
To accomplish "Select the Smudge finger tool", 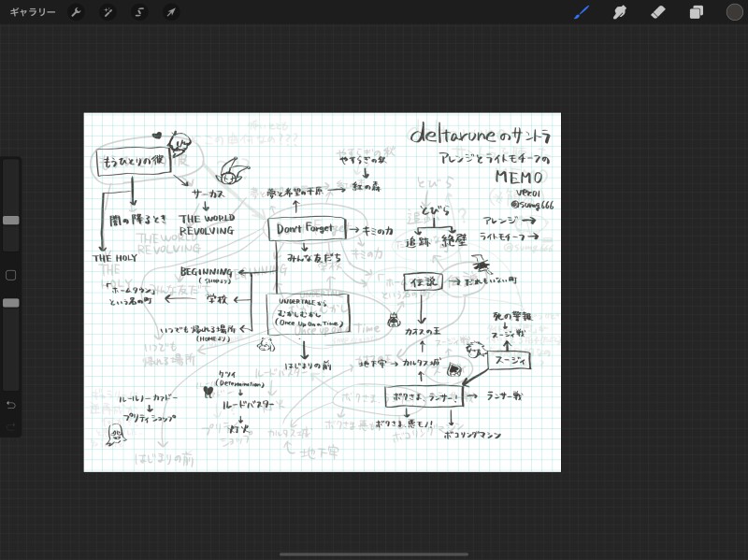I will click(619, 12).
